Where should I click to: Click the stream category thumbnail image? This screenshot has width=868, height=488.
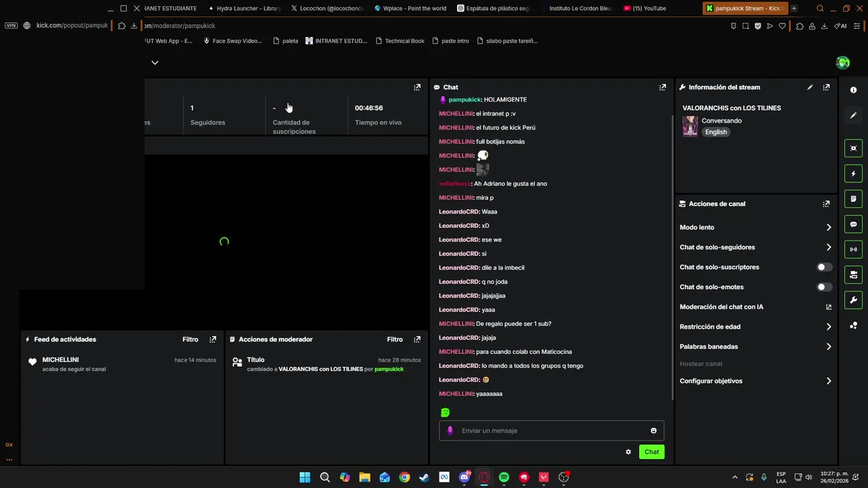(690, 126)
